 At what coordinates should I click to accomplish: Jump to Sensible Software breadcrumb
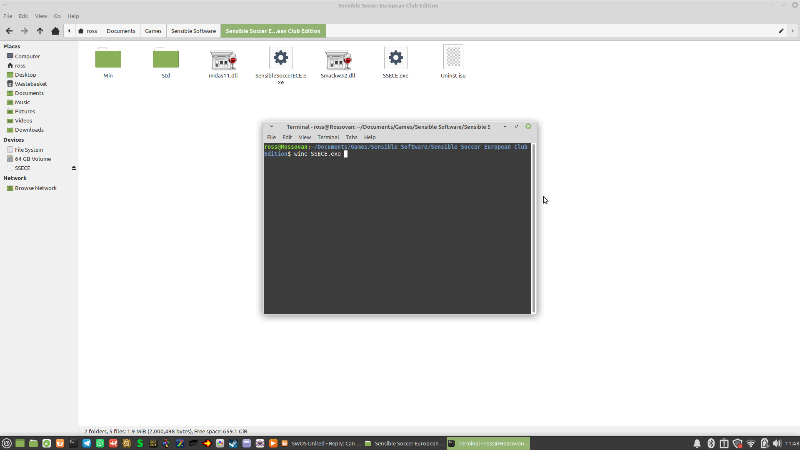194,31
